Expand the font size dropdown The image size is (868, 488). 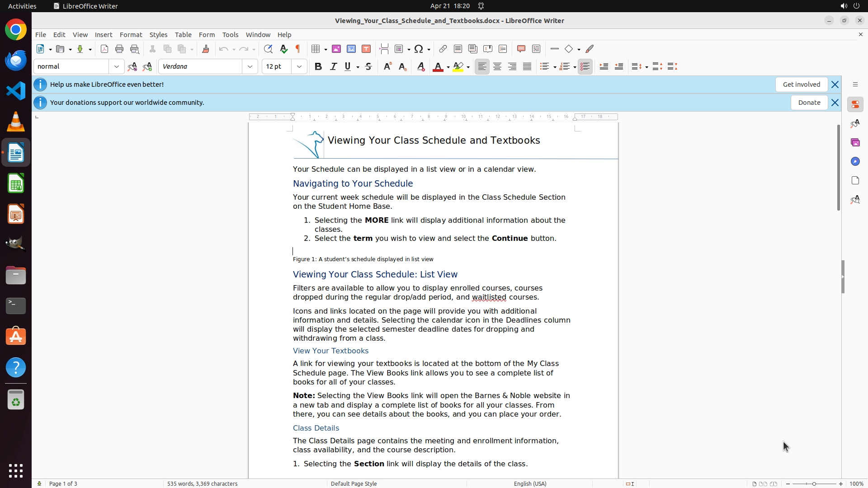[299, 66]
